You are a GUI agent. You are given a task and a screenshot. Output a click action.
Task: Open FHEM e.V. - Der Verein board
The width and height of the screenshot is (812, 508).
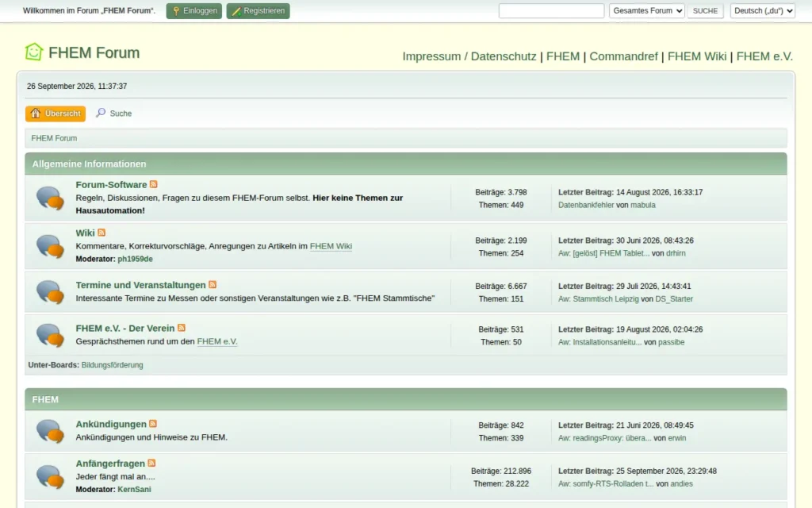pyautogui.click(x=125, y=328)
